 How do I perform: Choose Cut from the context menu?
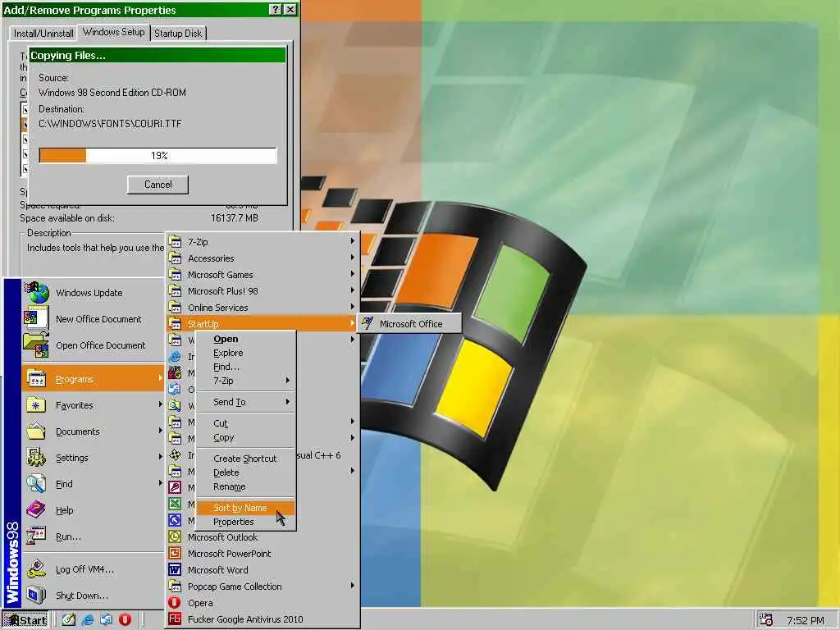(246, 423)
